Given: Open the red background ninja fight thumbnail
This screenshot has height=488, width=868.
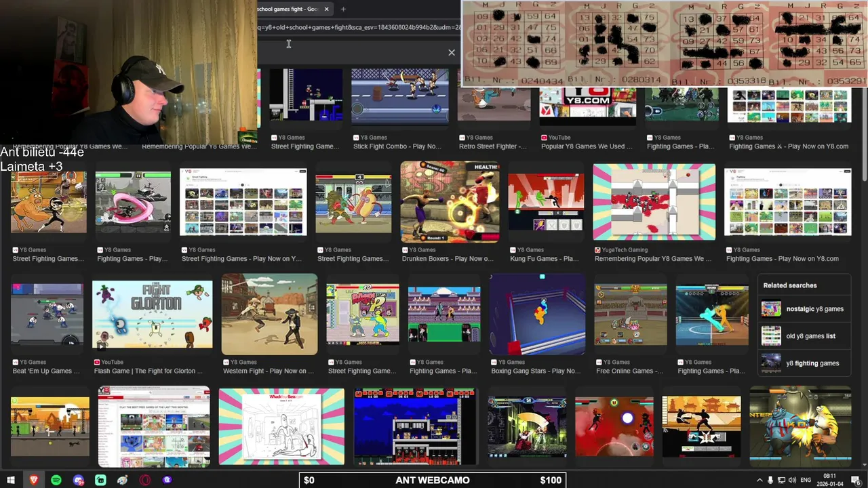Looking at the screenshot, I should [614, 427].
